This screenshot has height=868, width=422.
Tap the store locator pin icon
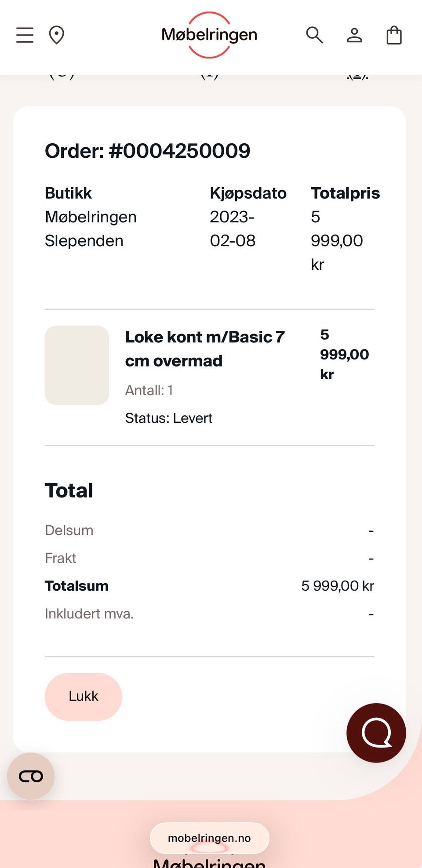(x=56, y=35)
